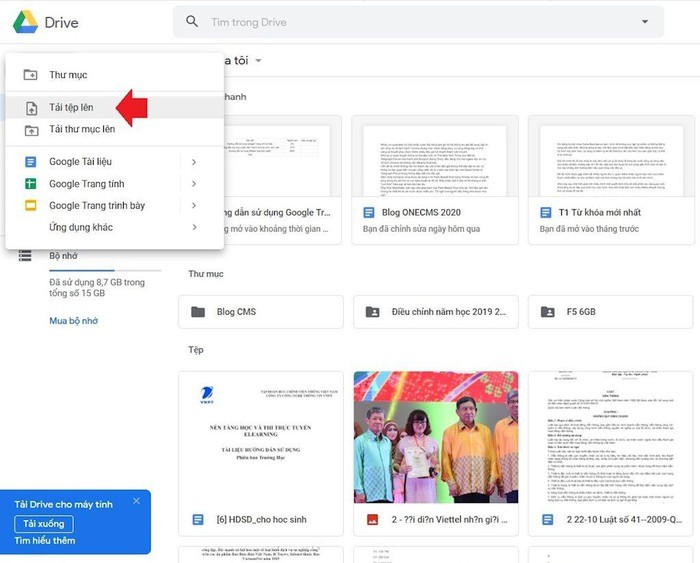
Task: Close the Tải Drive cho máy tính banner
Action: tap(136, 501)
